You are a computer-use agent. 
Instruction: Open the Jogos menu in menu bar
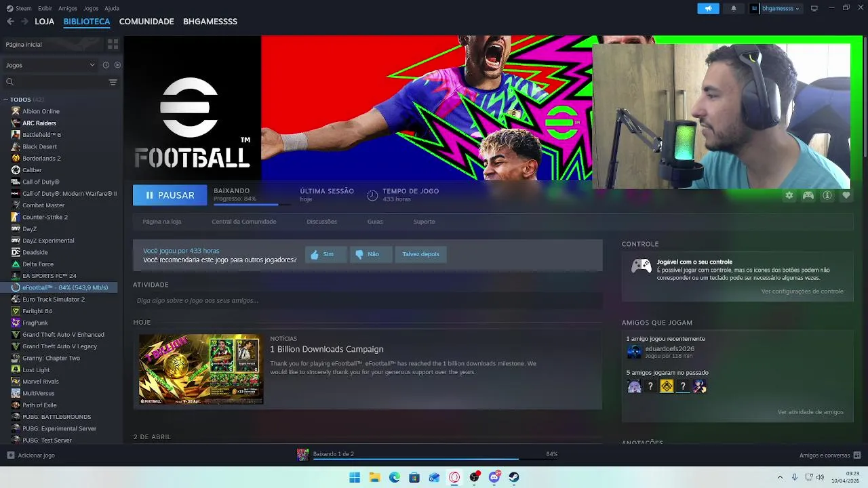pyautogui.click(x=91, y=8)
